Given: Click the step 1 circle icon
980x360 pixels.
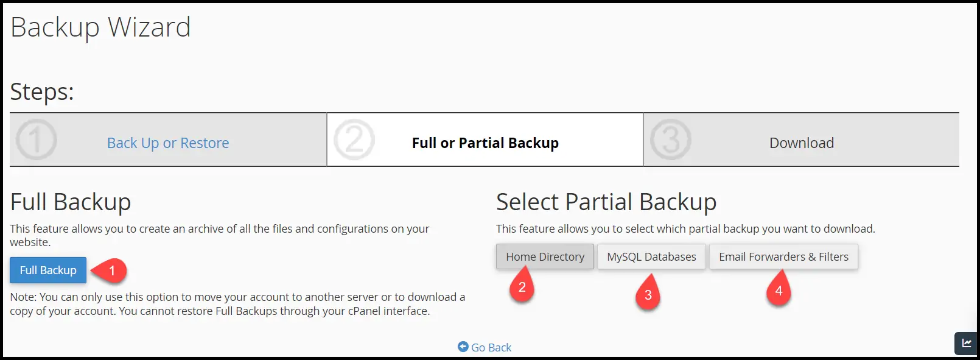Looking at the screenshot, I should pos(37,139).
